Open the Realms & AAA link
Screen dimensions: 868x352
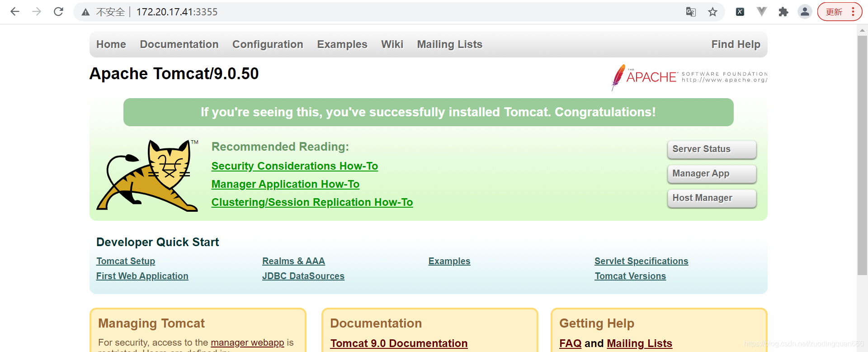(x=293, y=261)
